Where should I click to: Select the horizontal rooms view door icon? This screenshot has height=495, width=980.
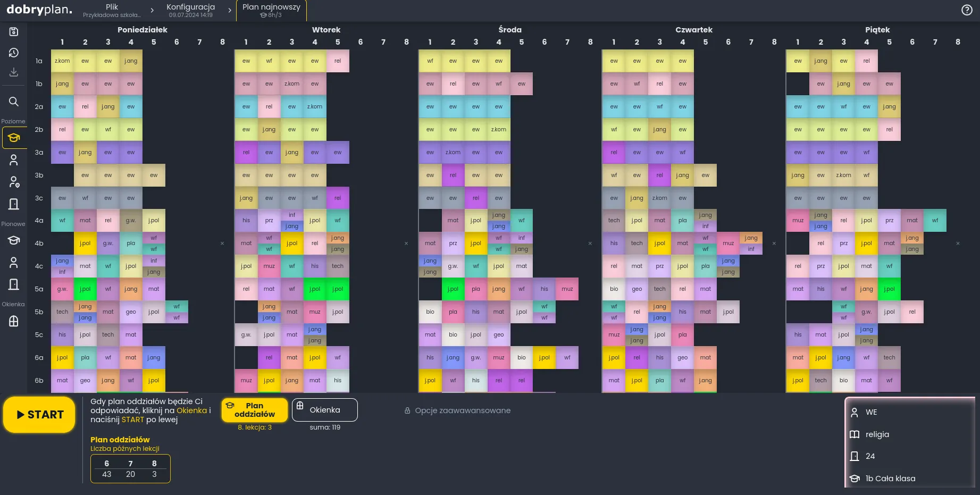pos(14,204)
